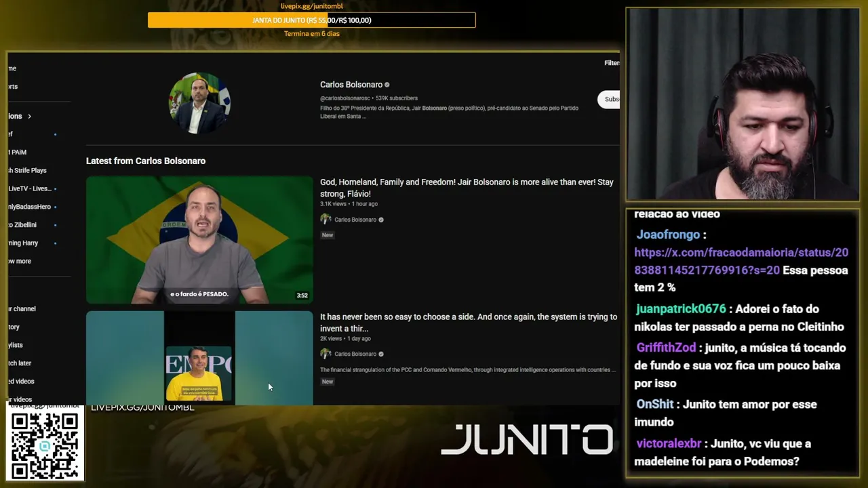This screenshot has height=488, width=868.
Task: Open the Shorts sidebar entry
Action: [13, 87]
